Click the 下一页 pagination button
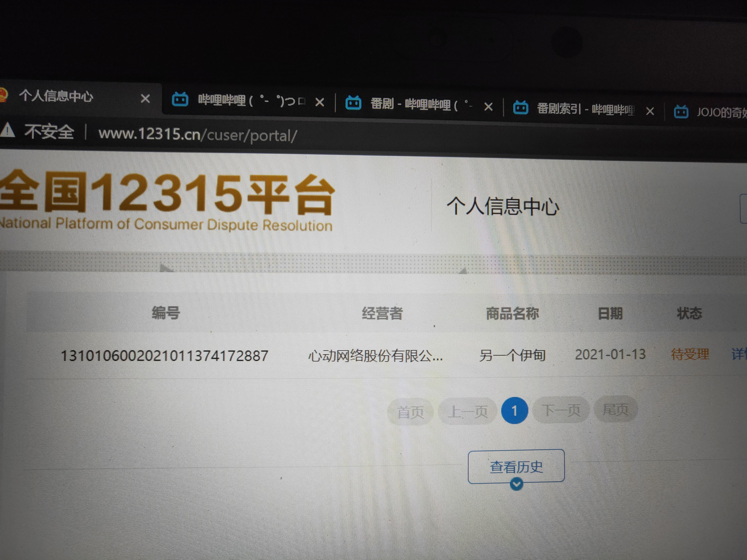 pos(561,410)
